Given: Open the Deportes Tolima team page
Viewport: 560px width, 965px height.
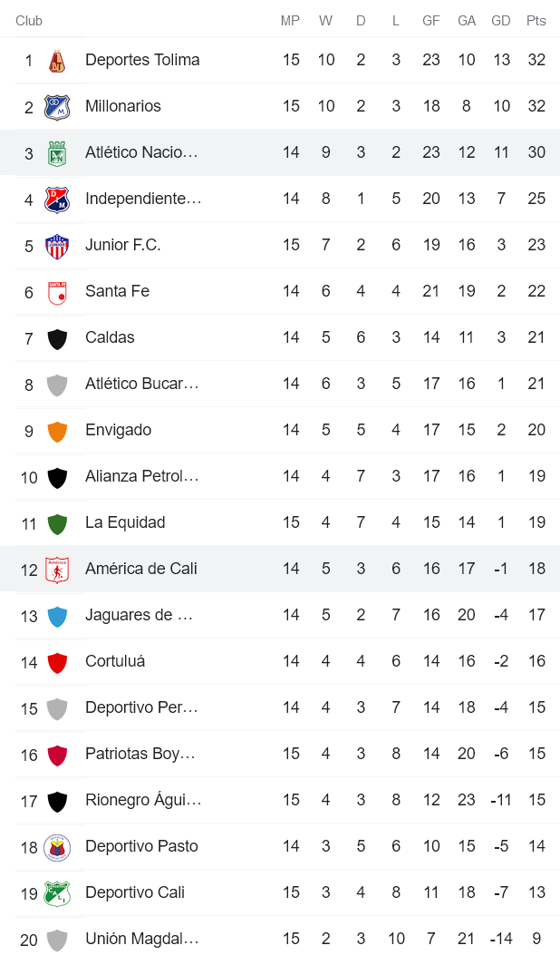Looking at the screenshot, I should [143, 60].
